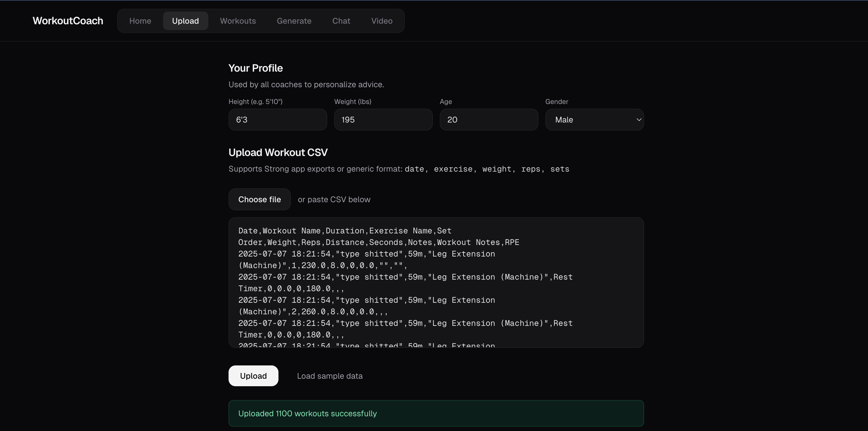The width and height of the screenshot is (868, 431).
Task: Click the Height input field
Action: (278, 120)
